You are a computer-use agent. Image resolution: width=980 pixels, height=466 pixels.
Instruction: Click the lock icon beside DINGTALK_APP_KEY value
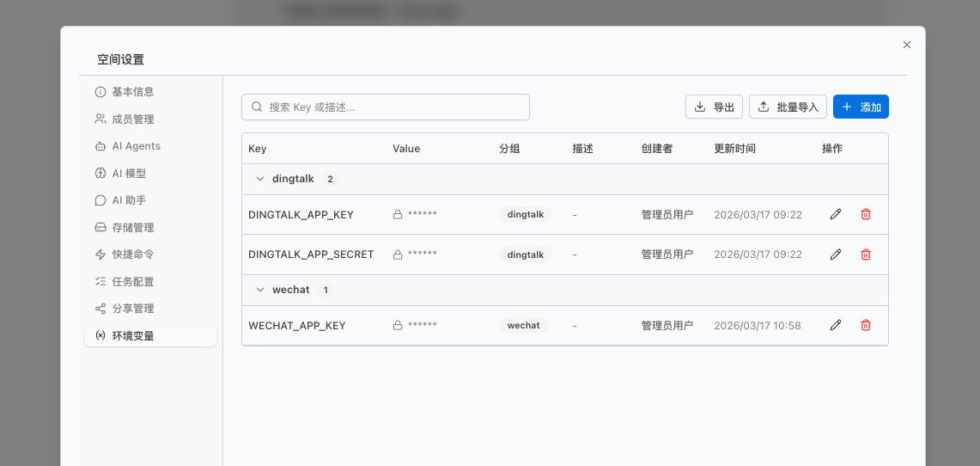coord(398,214)
